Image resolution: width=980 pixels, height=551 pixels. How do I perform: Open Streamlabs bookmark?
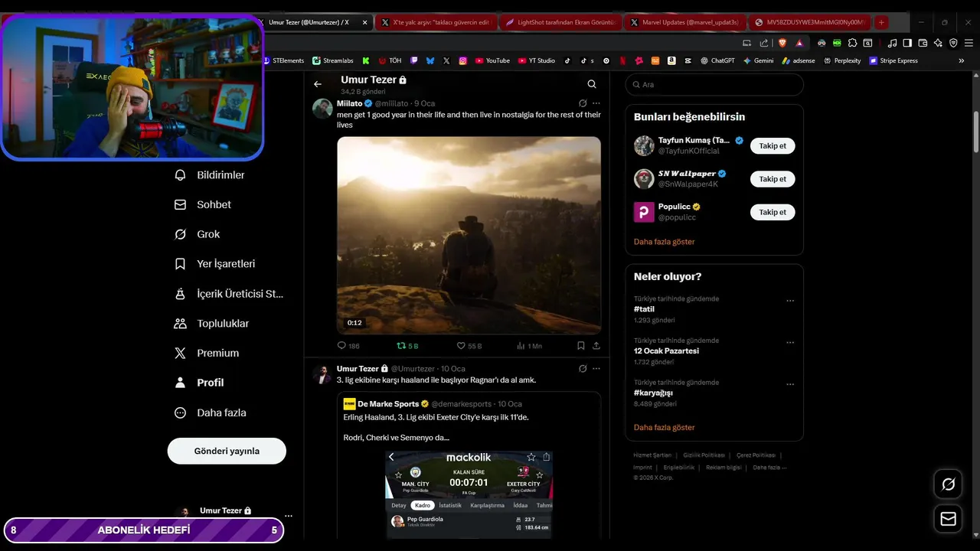tap(334, 60)
